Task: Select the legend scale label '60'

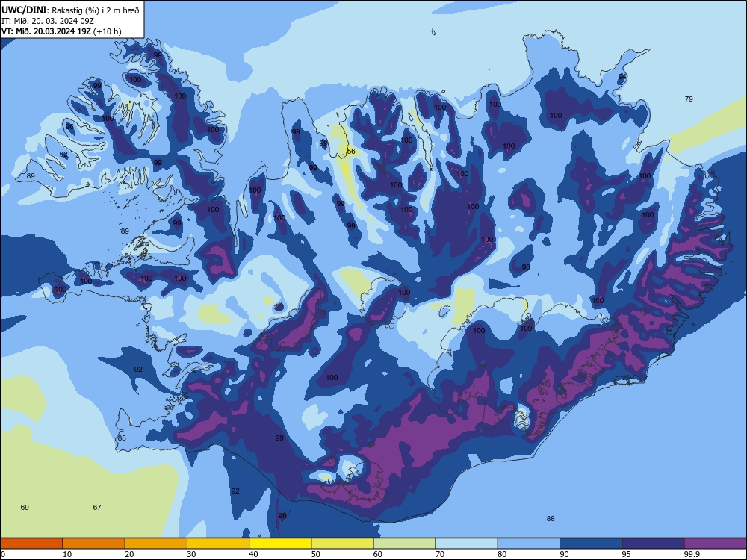Action: [x=378, y=554]
